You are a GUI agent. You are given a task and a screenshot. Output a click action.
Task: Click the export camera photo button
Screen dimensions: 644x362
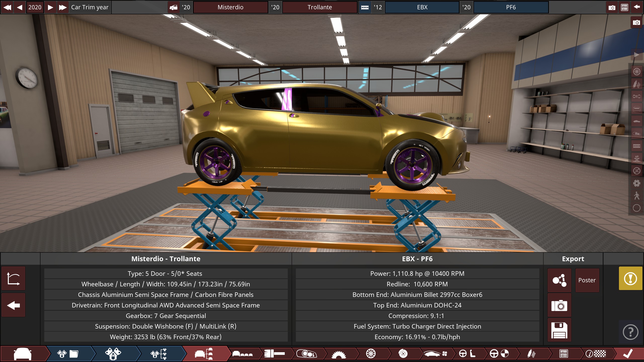tap(559, 305)
